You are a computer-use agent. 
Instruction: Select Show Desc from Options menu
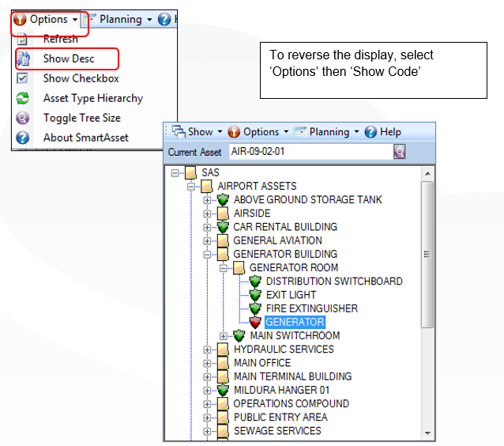67,59
